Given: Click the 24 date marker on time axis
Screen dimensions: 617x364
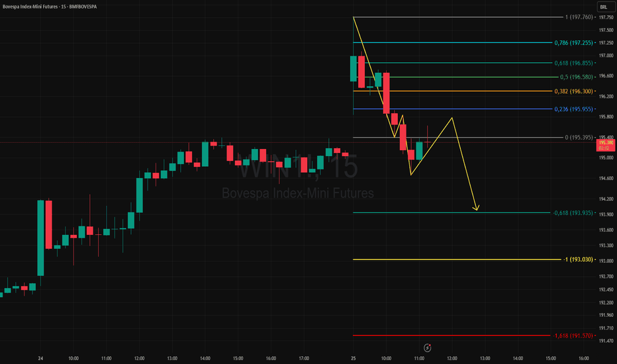Looking at the screenshot, I should [40, 358].
